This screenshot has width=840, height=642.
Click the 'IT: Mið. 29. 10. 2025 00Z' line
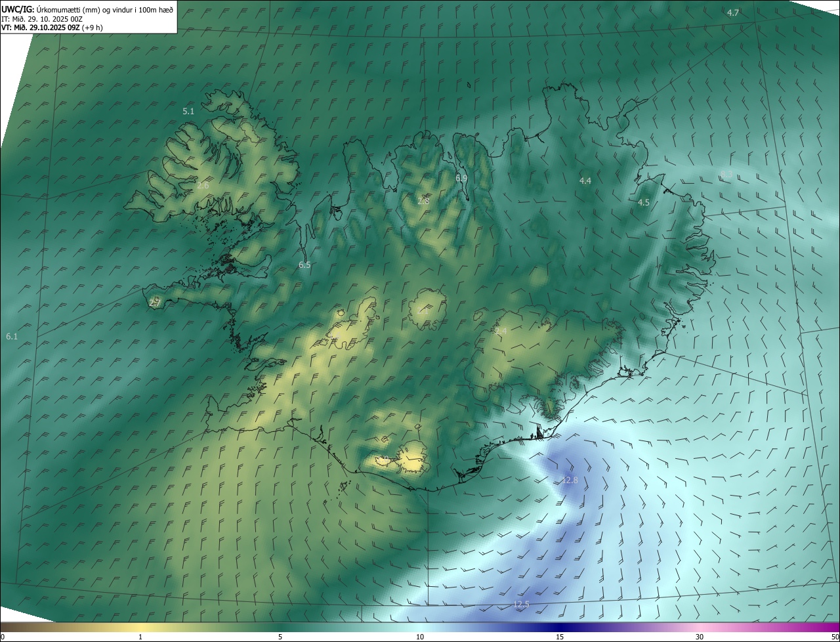41,18
